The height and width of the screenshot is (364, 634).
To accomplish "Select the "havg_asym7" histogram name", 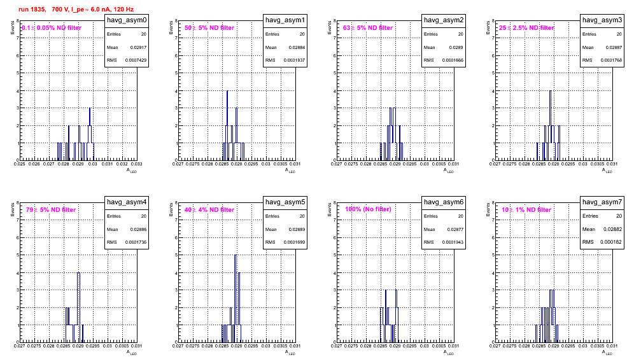I will coord(602,202).
